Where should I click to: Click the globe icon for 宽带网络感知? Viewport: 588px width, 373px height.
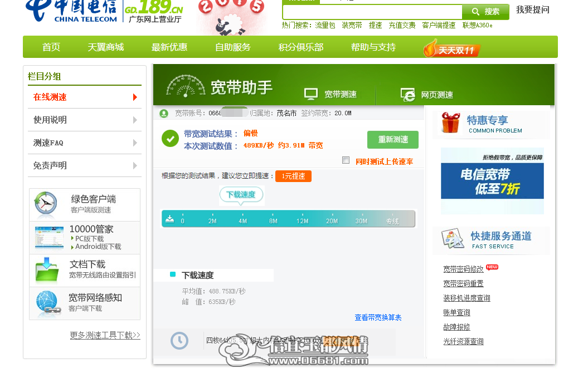48,302
